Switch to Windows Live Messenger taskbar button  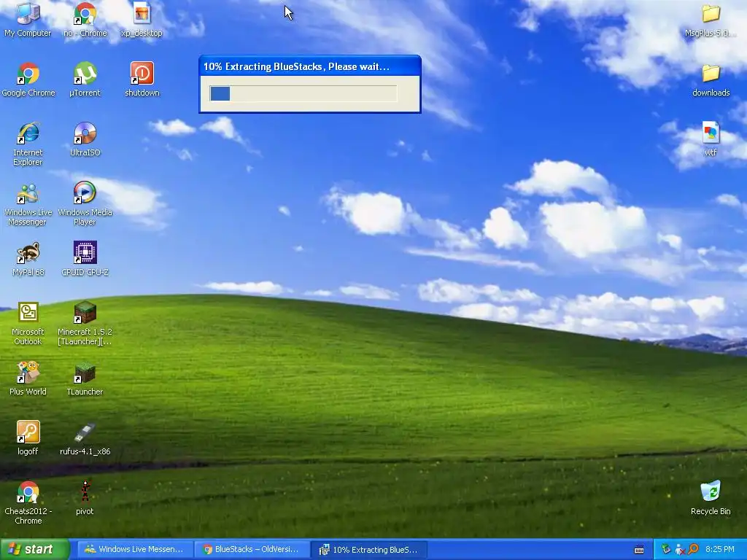(134, 549)
